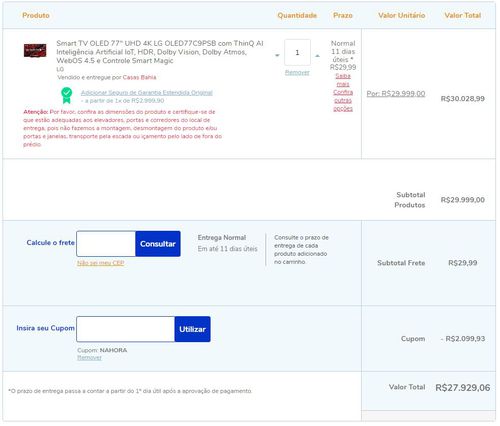Focus the Insira seu Cupom field

pos(126,329)
